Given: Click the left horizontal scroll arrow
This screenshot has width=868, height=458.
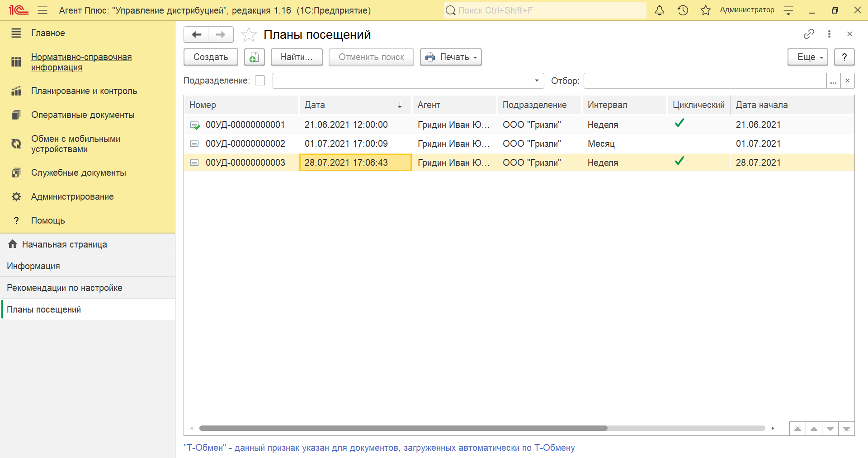Looking at the screenshot, I should click(192, 428).
